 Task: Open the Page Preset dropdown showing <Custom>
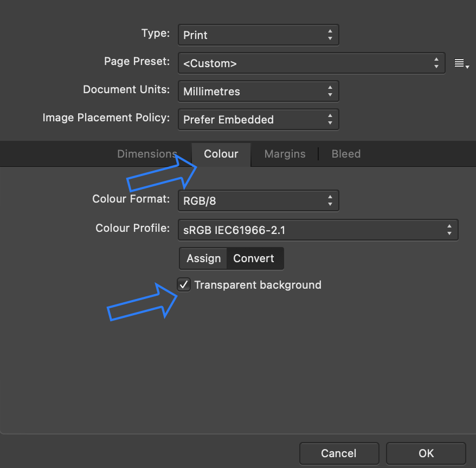pyautogui.click(x=304, y=63)
